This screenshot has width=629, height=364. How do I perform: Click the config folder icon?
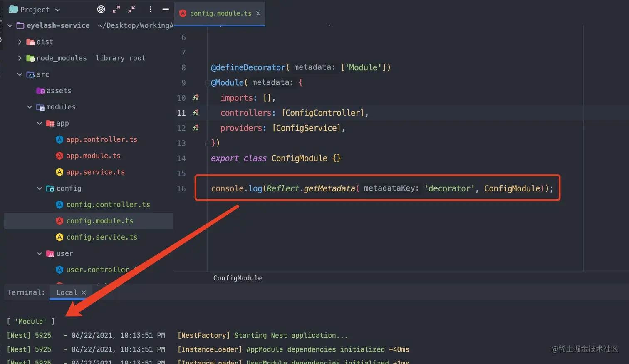point(50,188)
